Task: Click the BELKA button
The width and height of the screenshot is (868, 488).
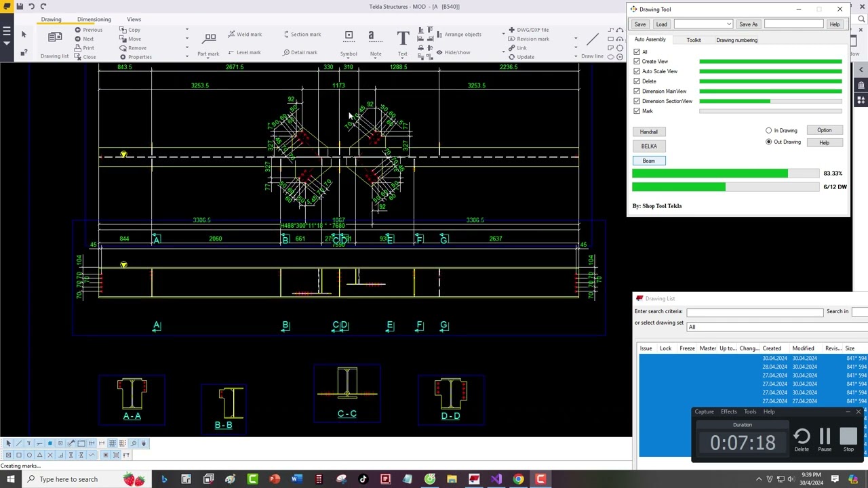Action: click(648, 146)
